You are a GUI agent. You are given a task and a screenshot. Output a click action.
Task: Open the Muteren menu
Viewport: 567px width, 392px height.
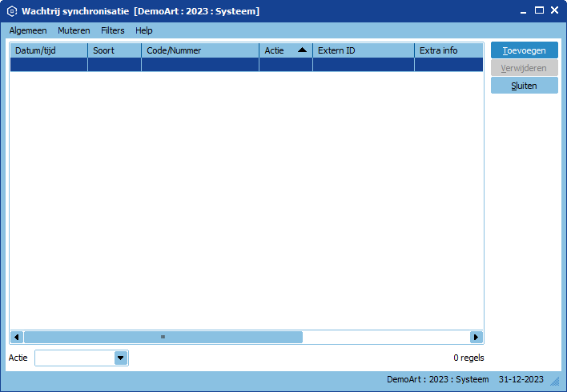[x=74, y=30]
